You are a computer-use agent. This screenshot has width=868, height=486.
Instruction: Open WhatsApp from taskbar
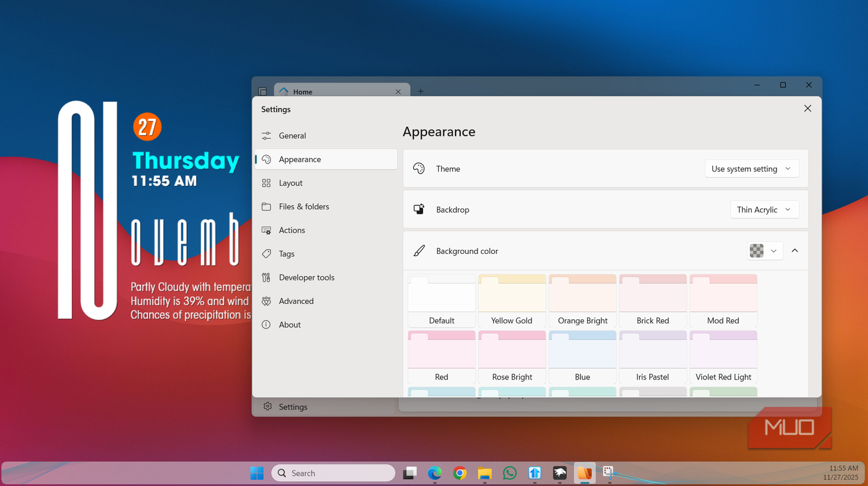click(510, 473)
